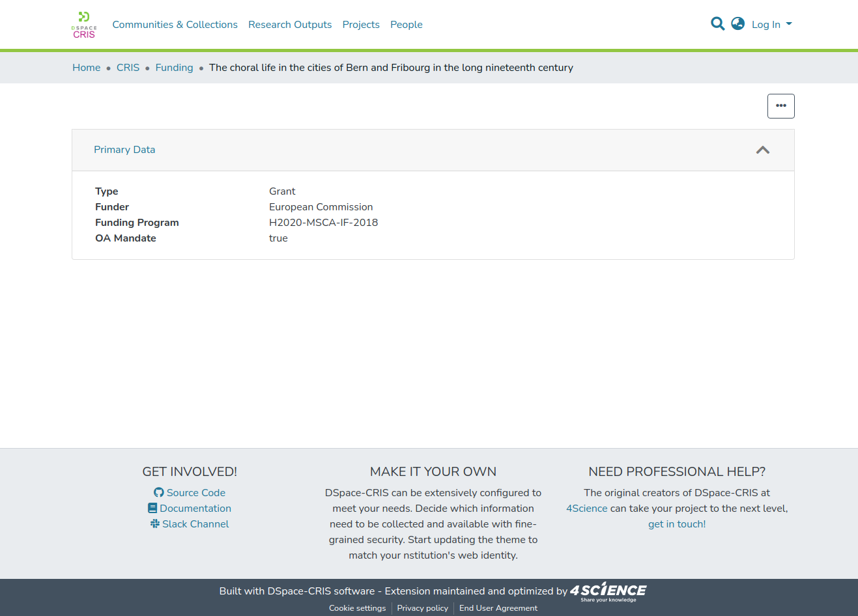
Task: Expand the Log In dropdown
Action: pos(771,25)
